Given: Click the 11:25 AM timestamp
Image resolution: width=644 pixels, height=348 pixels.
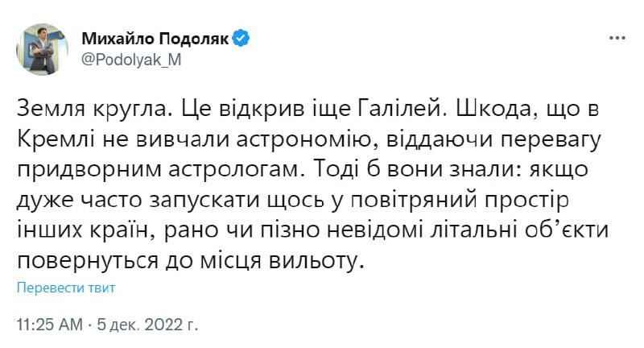Looking at the screenshot, I should point(50,325).
